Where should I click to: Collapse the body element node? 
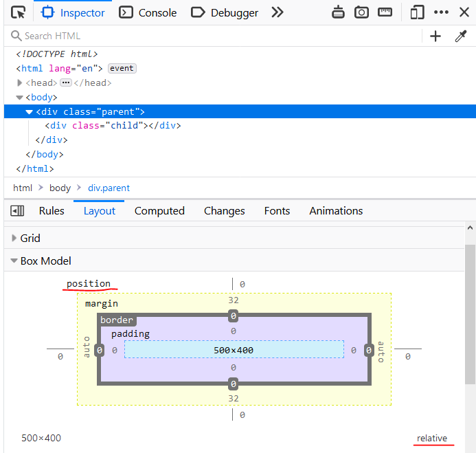[20, 98]
